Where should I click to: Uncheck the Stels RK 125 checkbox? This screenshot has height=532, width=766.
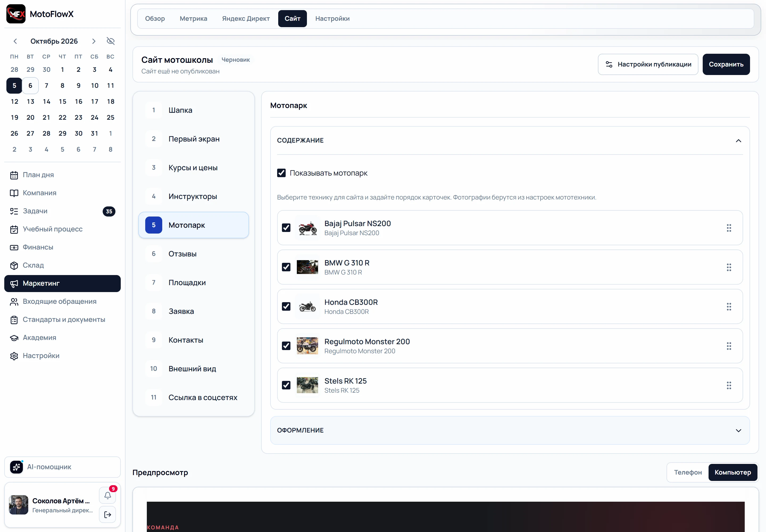pyautogui.click(x=286, y=385)
